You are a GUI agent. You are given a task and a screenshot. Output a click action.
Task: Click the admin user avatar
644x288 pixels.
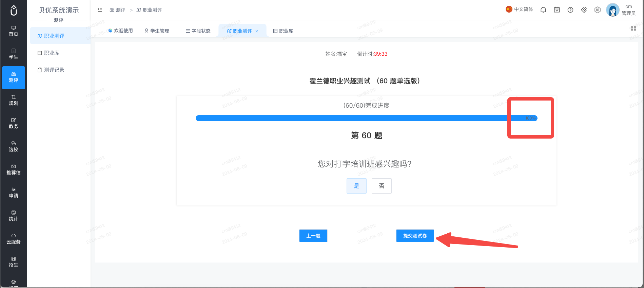pyautogui.click(x=613, y=10)
